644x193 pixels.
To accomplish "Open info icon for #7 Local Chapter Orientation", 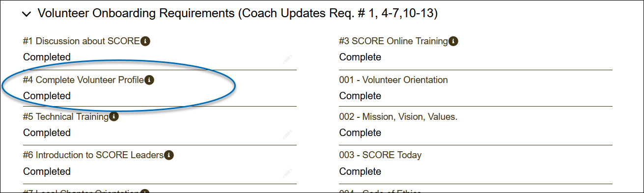I will 144,191.
